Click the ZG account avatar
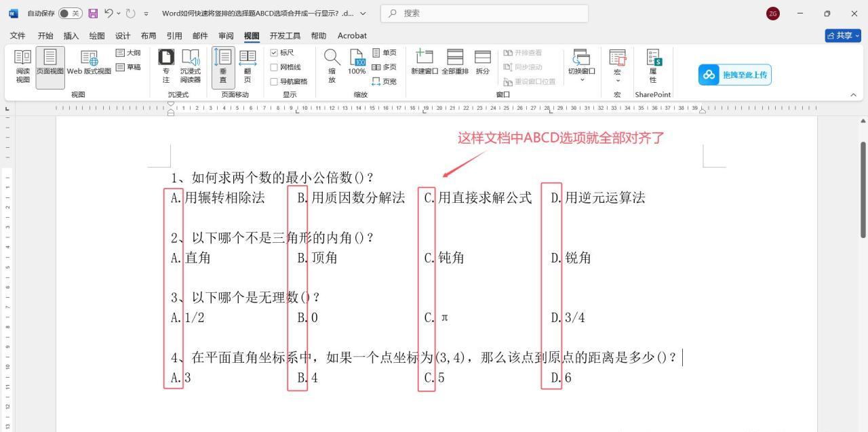The image size is (868, 432). 773,14
